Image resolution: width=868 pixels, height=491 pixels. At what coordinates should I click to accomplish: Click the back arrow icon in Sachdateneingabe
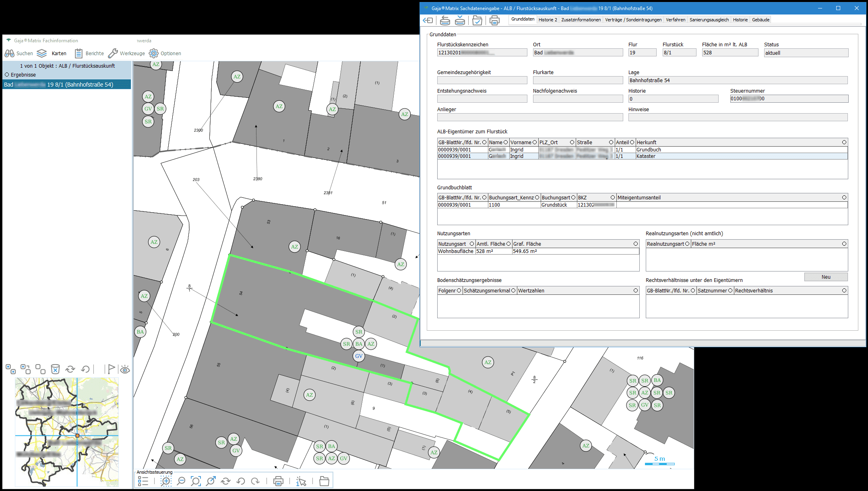(x=428, y=20)
